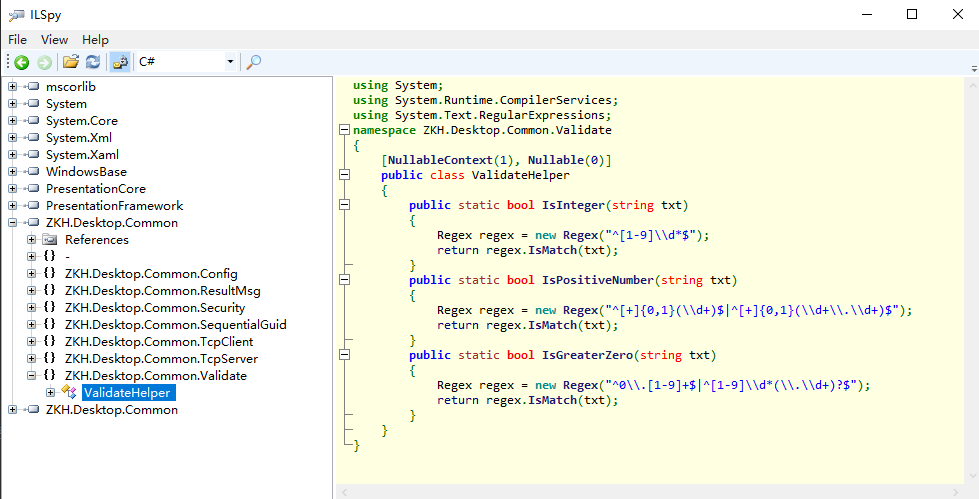Screen dimensions: 979x499
Task: Click the IsPositiveNumber method name in code
Action: 598,280
